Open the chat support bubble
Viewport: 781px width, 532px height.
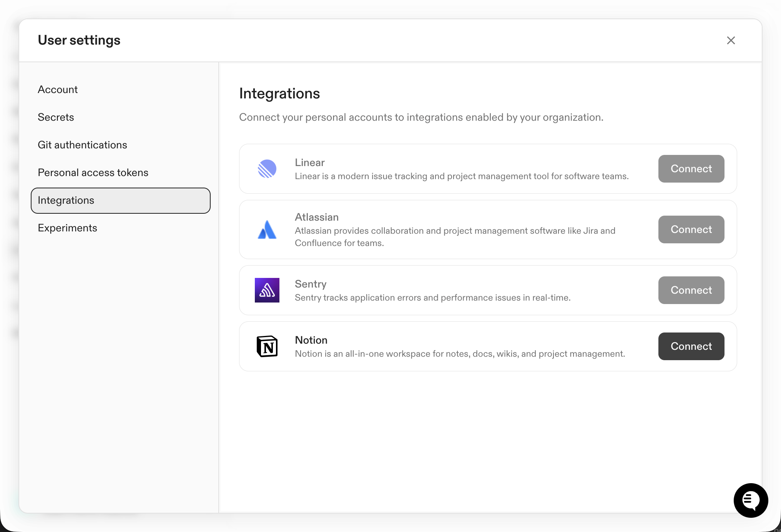(751, 500)
